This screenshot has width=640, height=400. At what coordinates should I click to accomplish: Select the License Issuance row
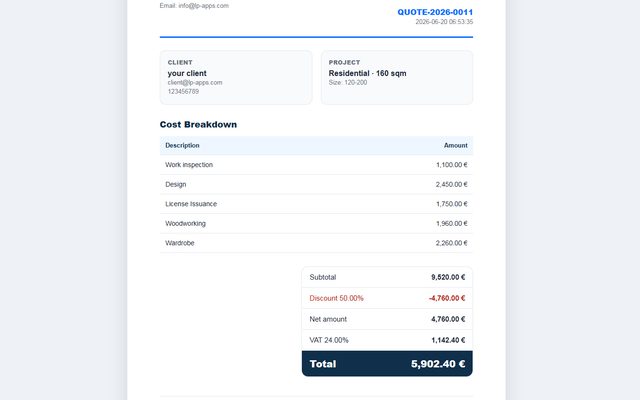[316, 204]
